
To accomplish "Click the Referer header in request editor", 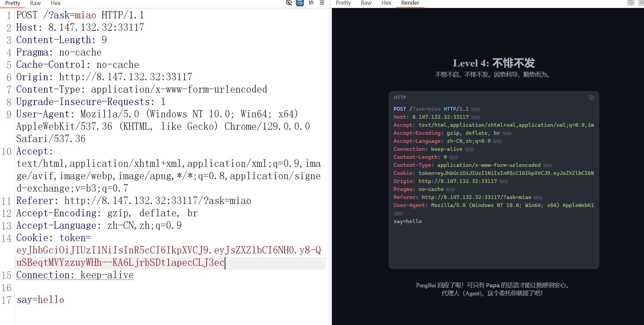I will [x=134, y=201].
